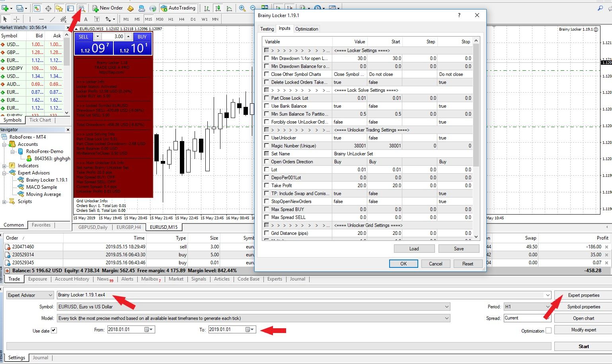Set chart timeframe to M1

coord(126,19)
